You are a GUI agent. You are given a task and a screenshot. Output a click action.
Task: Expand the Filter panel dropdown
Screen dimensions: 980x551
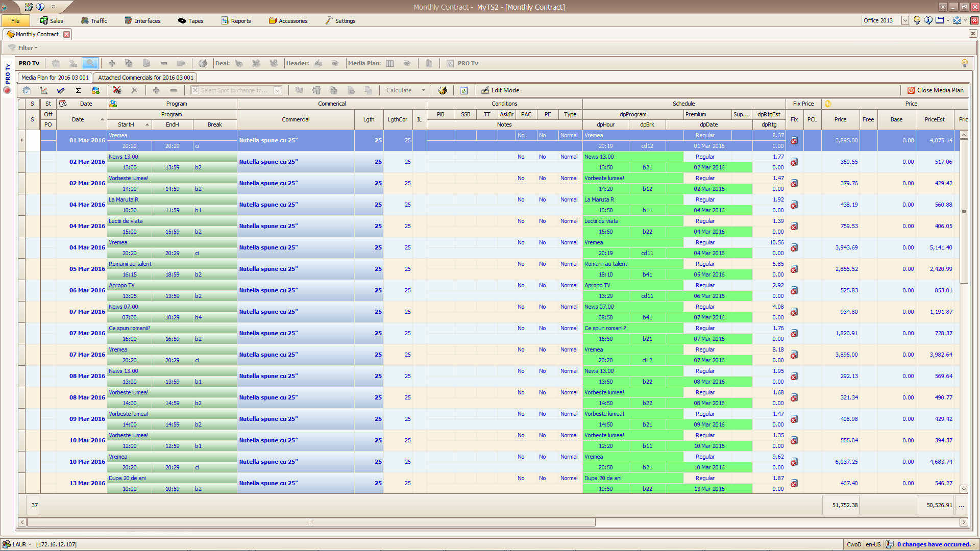tap(36, 48)
